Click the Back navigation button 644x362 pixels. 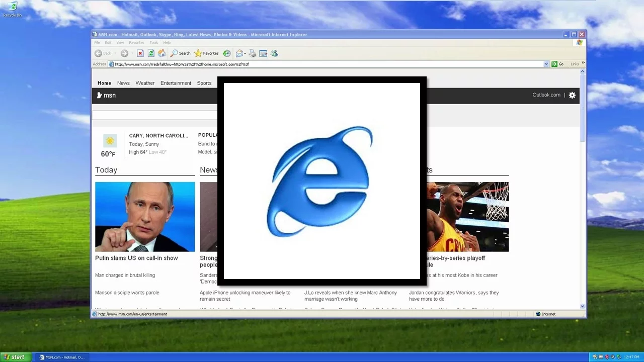point(103,53)
